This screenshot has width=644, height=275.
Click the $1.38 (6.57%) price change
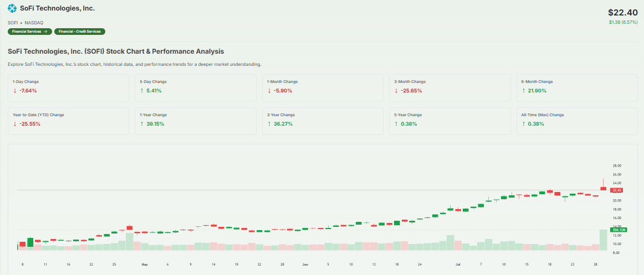pos(623,22)
